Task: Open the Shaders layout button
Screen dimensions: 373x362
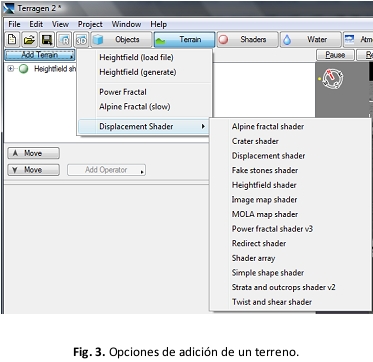Action: (247, 40)
